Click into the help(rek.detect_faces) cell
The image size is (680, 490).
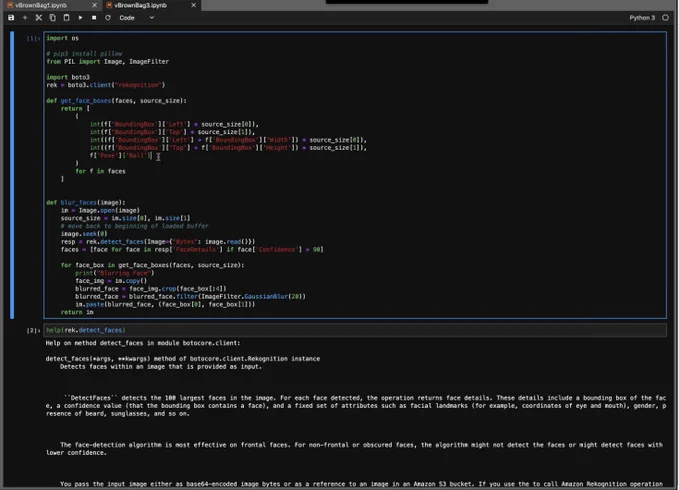pyautogui.click(x=355, y=330)
